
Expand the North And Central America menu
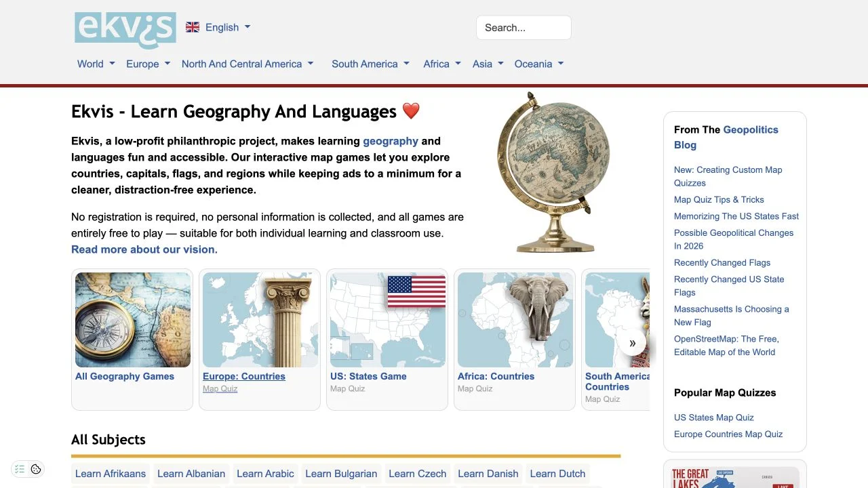coord(248,64)
